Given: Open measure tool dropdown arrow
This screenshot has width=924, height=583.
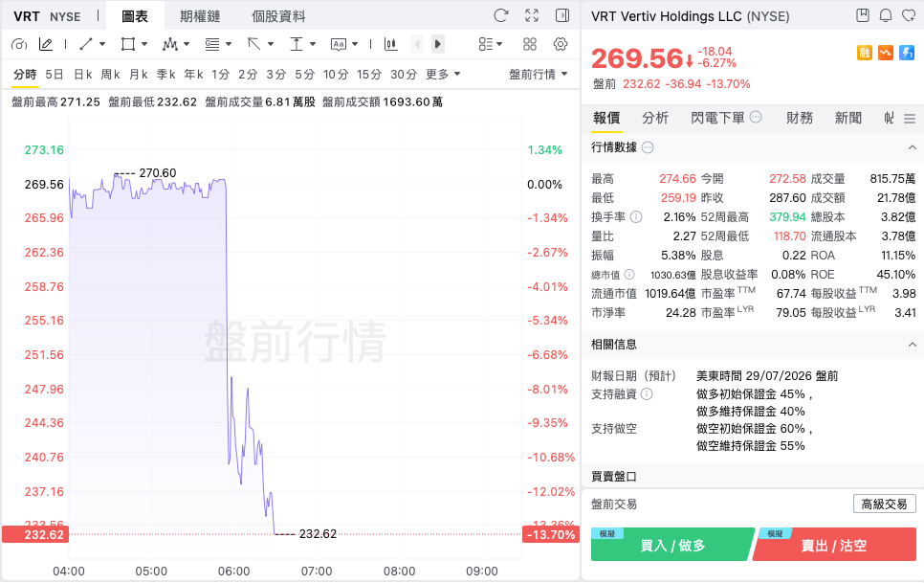Looking at the screenshot, I should (313, 44).
